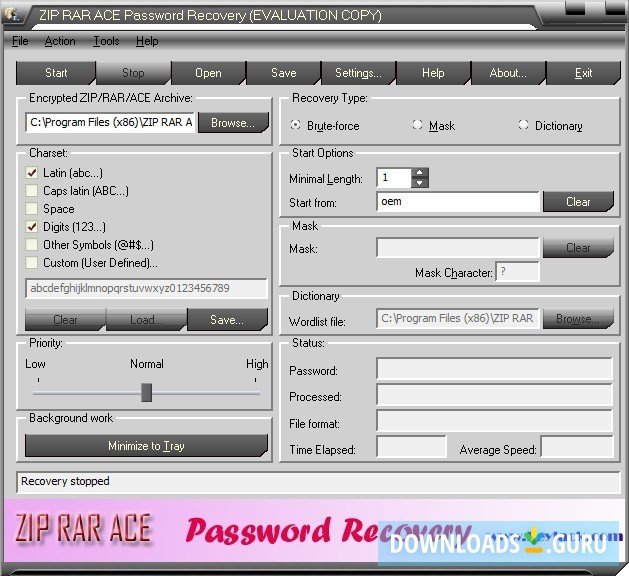Screen dimensions: 629x576
Task: Open Settings from the toolbar
Action: coord(358,73)
